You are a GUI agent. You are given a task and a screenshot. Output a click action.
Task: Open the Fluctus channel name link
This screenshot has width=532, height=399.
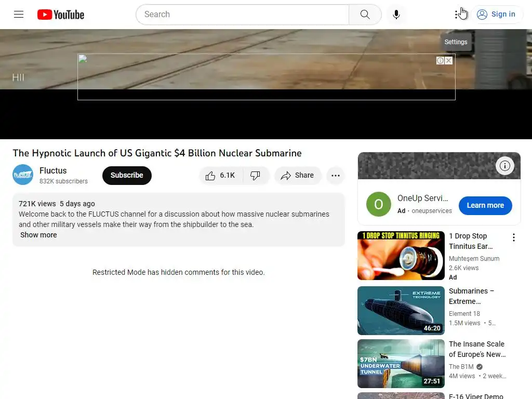(x=53, y=170)
